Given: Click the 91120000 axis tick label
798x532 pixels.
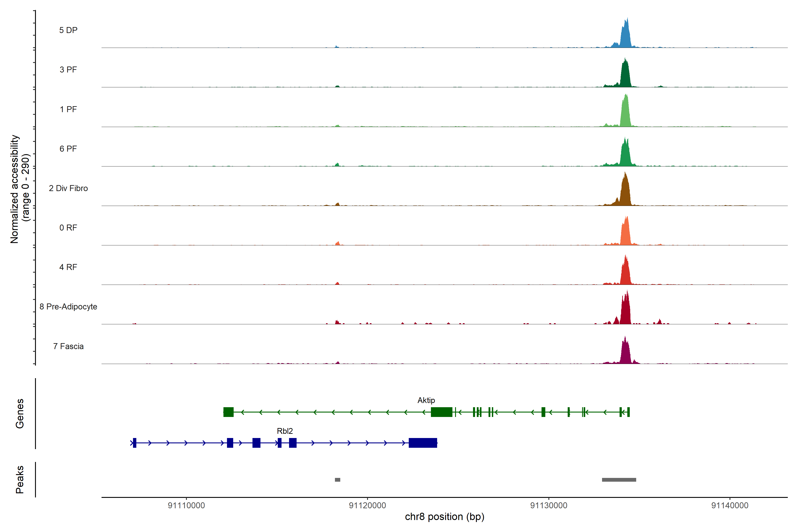Looking at the screenshot, I should (367, 505).
